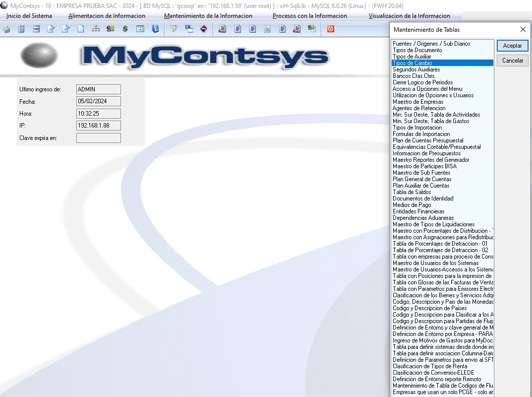The width and height of the screenshot is (532, 397).
Task: Click the blank page toolbar icon
Action: [x=81, y=29]
